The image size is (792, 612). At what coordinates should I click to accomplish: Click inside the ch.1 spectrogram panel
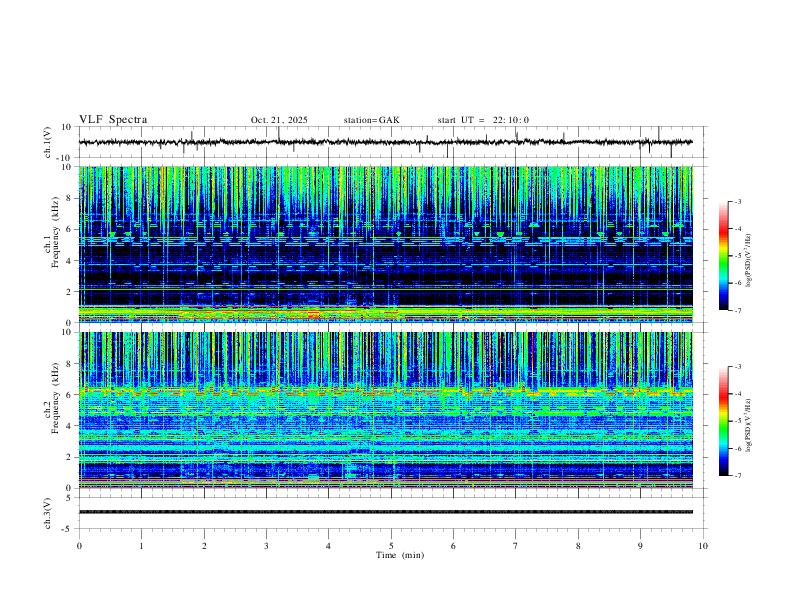[385, 244]
